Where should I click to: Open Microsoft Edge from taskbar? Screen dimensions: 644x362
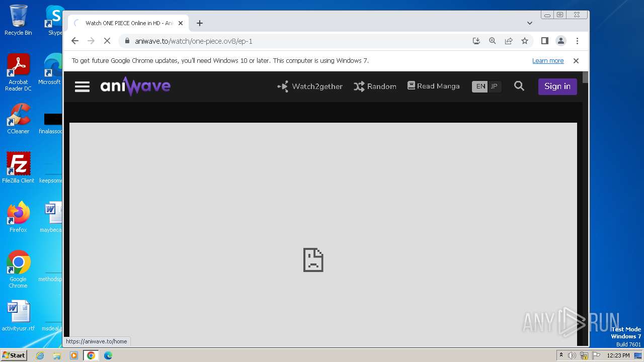click(108, 355)
